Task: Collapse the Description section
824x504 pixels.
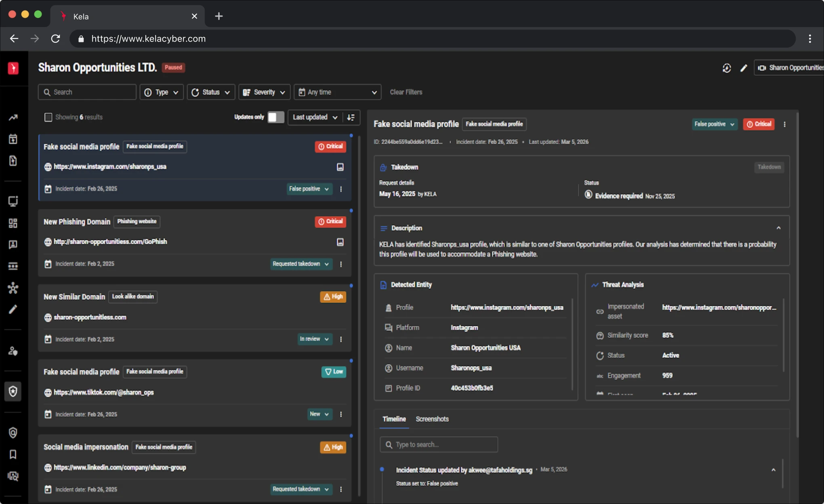Action: click(x=778, y=228)
